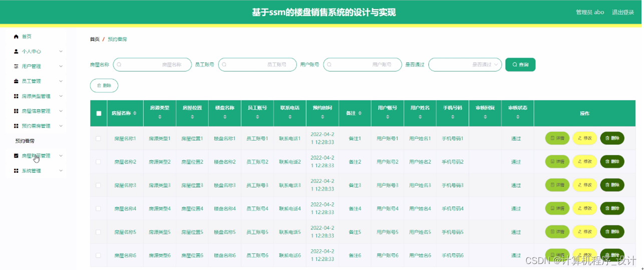Tick the select-all checkbox in table header
Image resolution: width=644 pixels, height=270 pixels.
(x=99, y=113)
